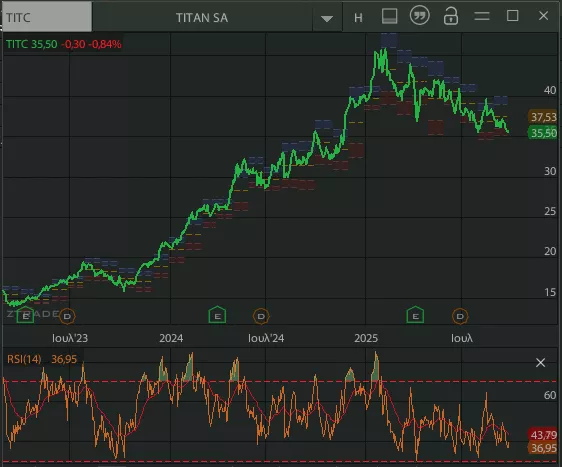562x467 pixels.
Task: Click the 2024 green E earnings marker
Action: tap(217, 315)
